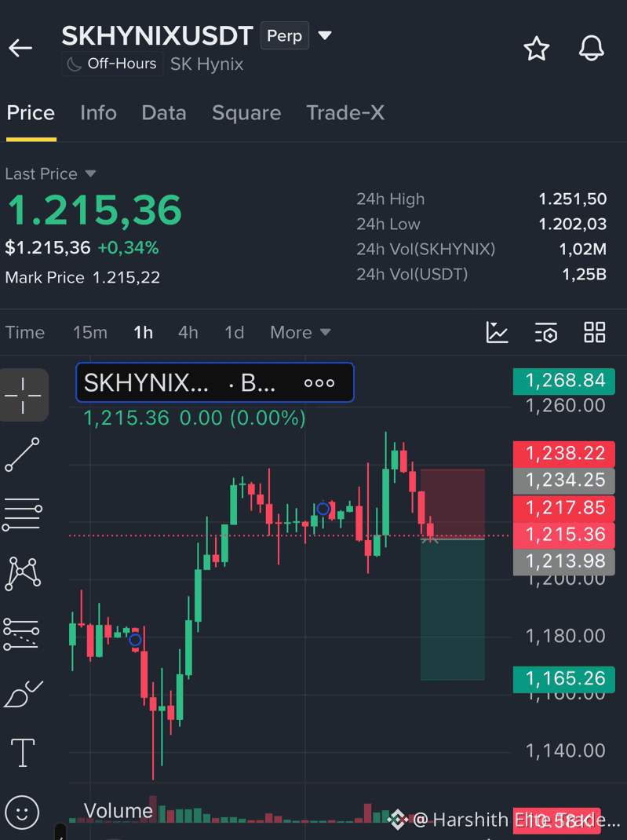Image resolution: width=627 pixels, height=840 pixels.
Task: Click the Volume indicator label
Action: (118, 810)
